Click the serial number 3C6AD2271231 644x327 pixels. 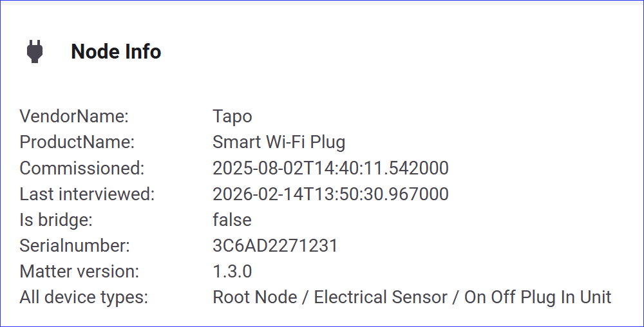coord(275,246)
